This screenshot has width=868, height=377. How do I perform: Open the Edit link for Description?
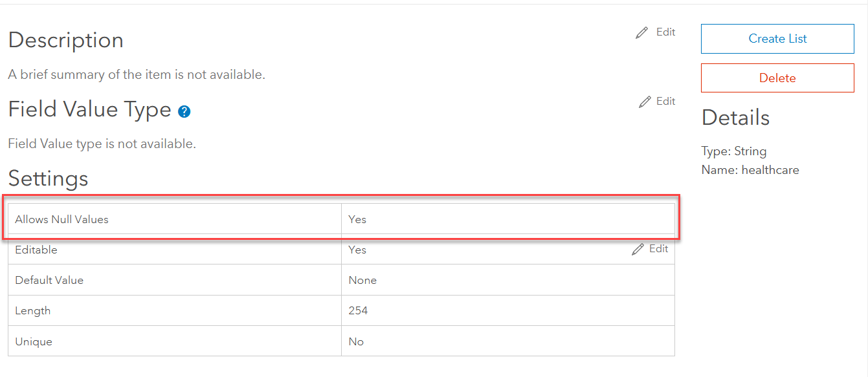(x=665, y=32)
